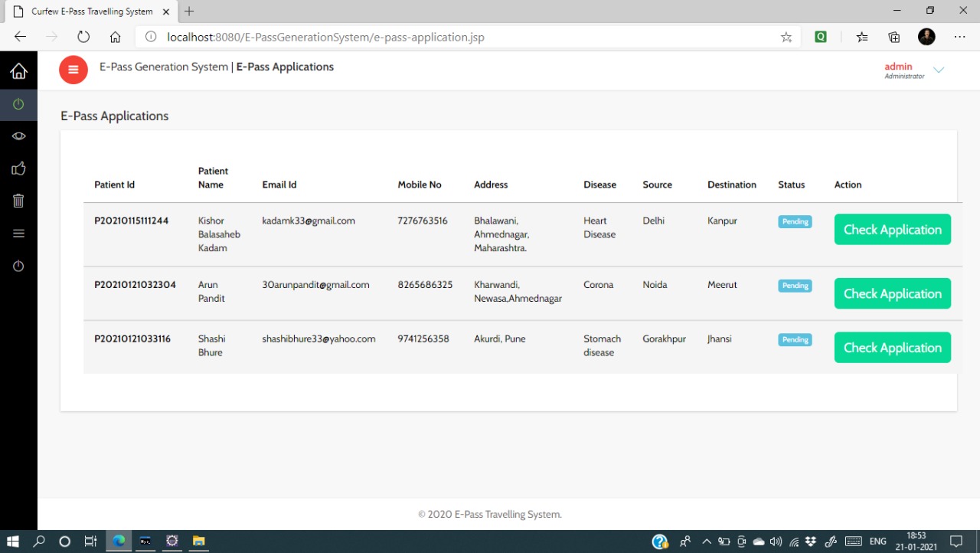The image size is (980, 553).
Task: Open File Explorer from the taskbar
Action: click(198, 541)
